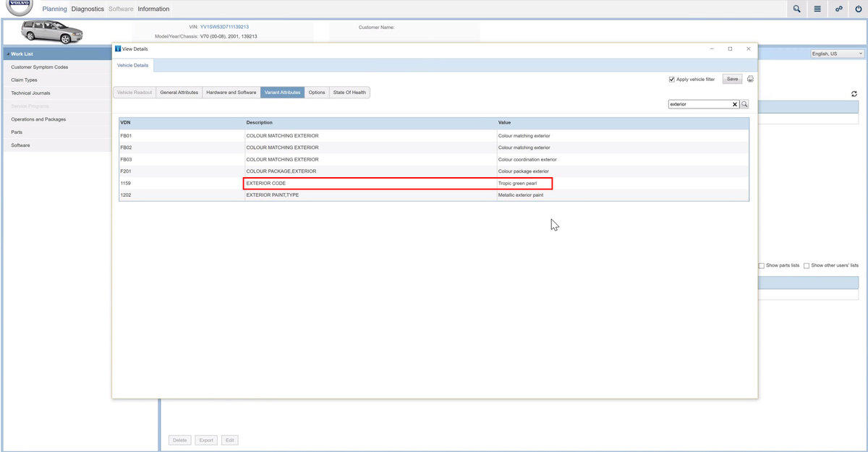Clear the exterior search text with X

(x=735, y=104)
